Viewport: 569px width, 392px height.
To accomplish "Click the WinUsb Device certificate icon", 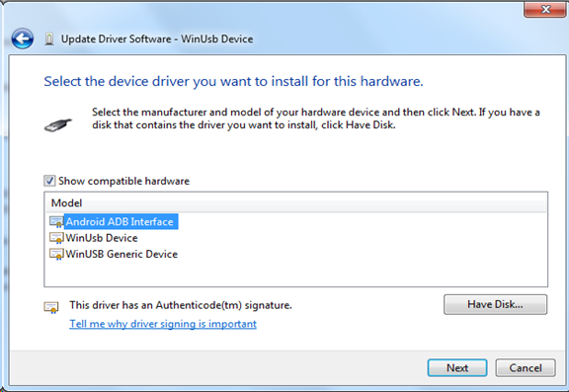I will coord(56,238).
